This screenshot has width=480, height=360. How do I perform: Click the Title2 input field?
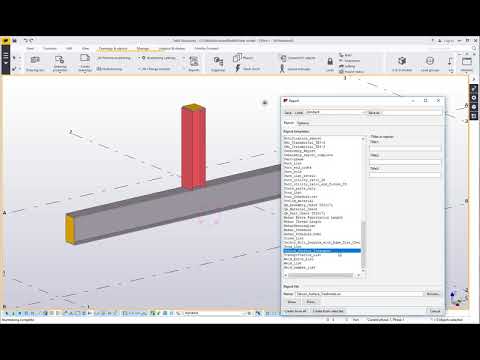[x=405, y=161]
